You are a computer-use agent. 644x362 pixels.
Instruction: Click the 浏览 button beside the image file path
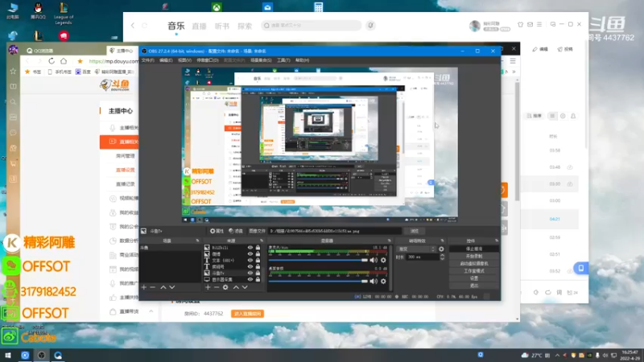pos(415,231)
